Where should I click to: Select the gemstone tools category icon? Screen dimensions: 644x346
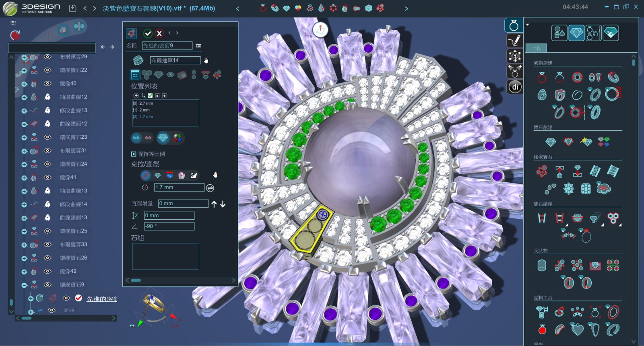(x=576, y=33)
